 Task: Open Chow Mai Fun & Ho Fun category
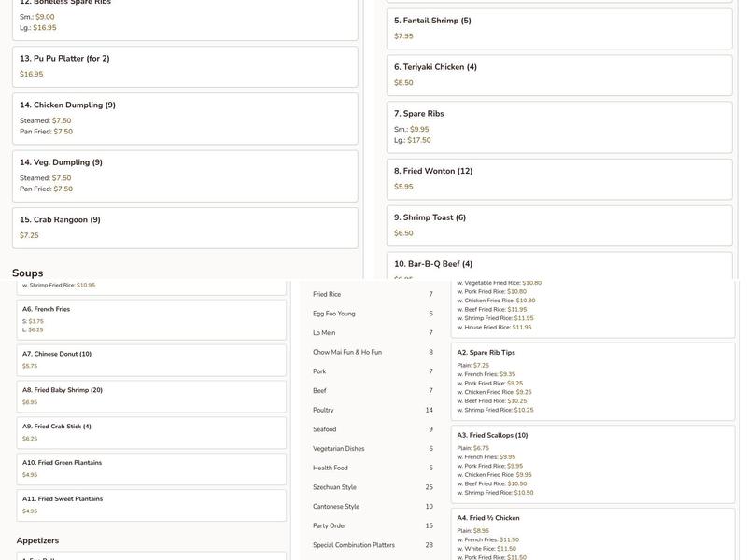click(346, 353)
